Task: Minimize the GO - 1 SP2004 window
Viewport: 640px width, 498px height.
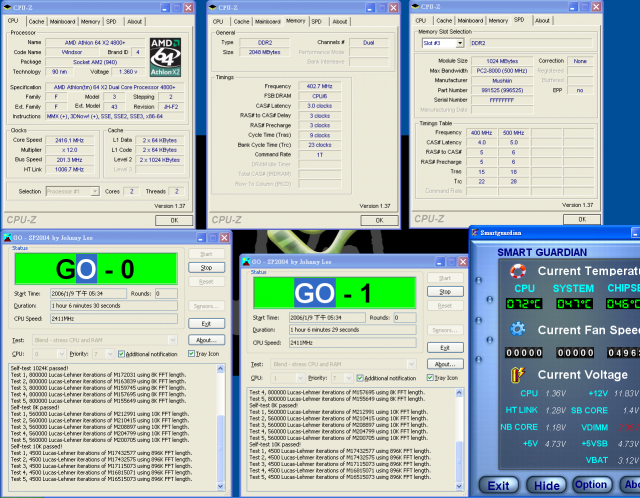Action: tap(440, 262)
